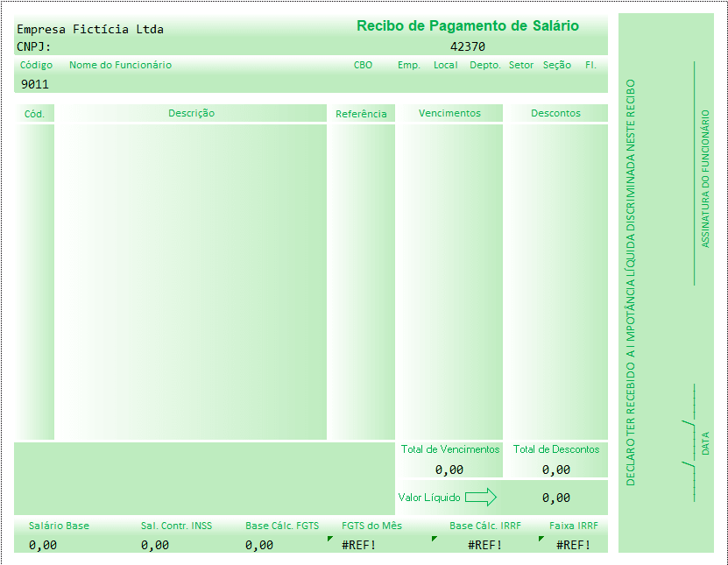Click the Emp. header label
Viewport: 728px width, 565px height.
[408, 65]
